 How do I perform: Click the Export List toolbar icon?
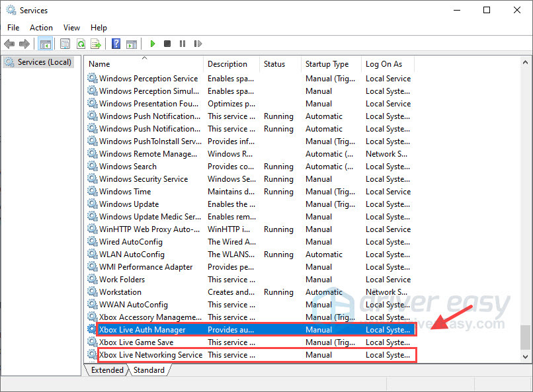pos(96,44)
